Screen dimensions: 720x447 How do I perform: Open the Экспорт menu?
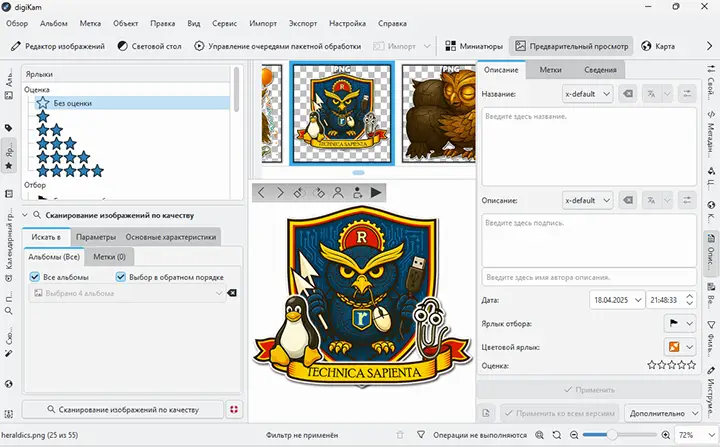(303, 23)
